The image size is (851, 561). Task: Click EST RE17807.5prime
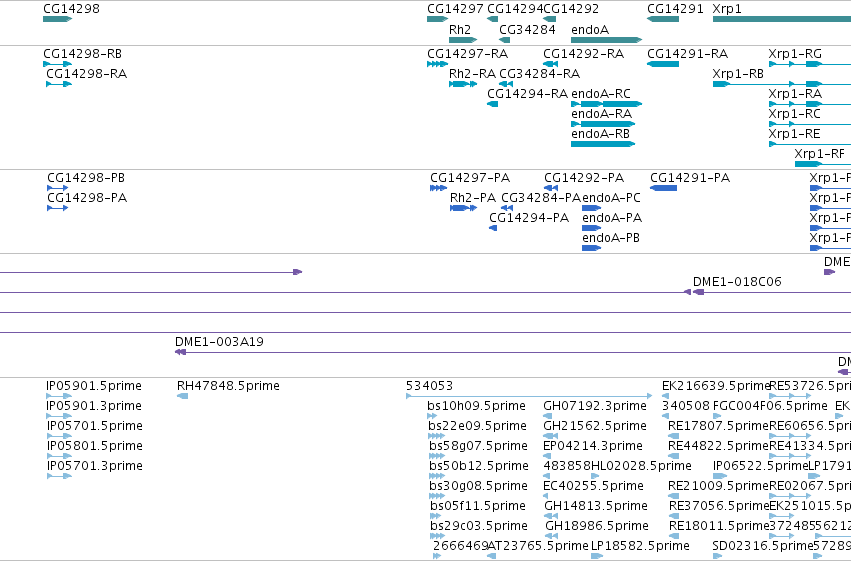(x=674, y=436)
